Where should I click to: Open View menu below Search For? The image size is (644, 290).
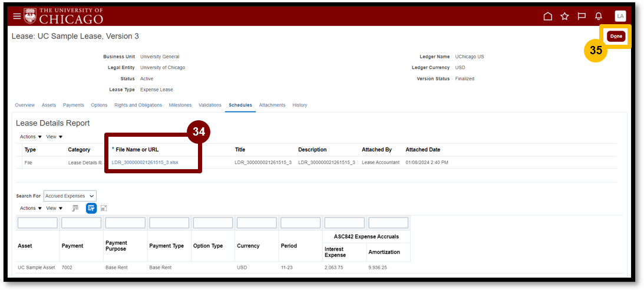tap(54, 208)
